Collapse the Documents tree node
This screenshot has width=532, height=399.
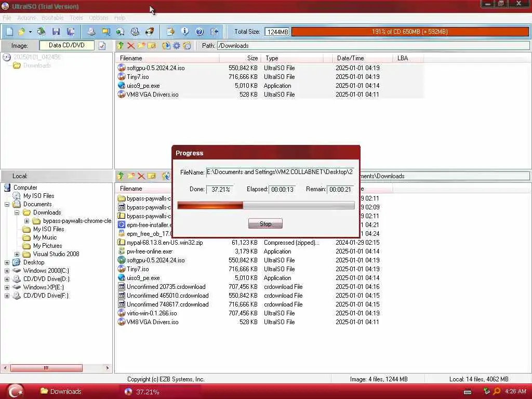(x=7, y=204)
